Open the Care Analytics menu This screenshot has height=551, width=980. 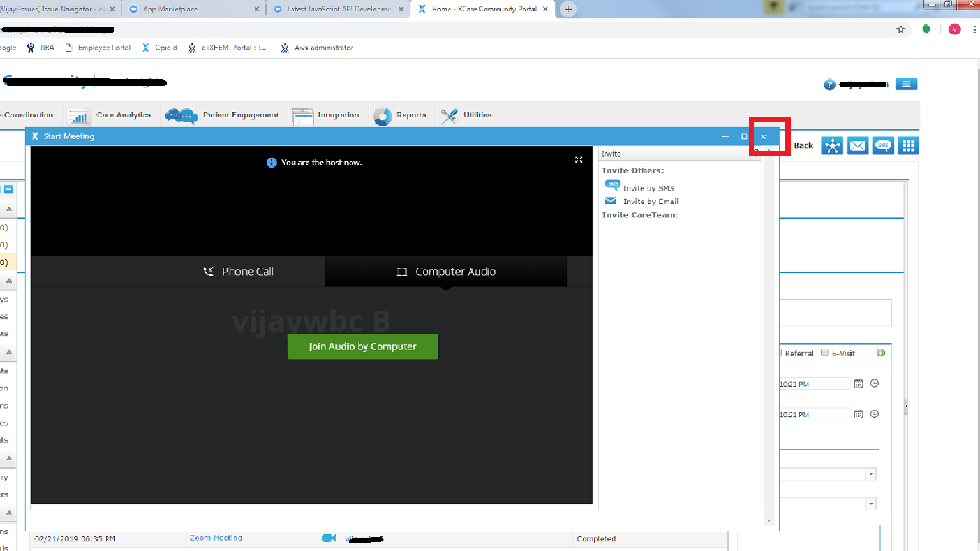point(124,115)
